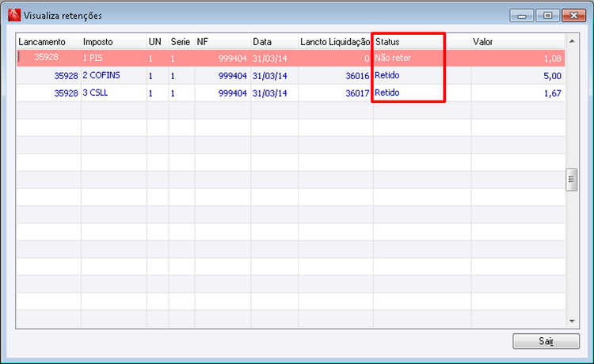Sort by Lancamento column header
This screenshot has width=594, height=364.
coord(49,42)
